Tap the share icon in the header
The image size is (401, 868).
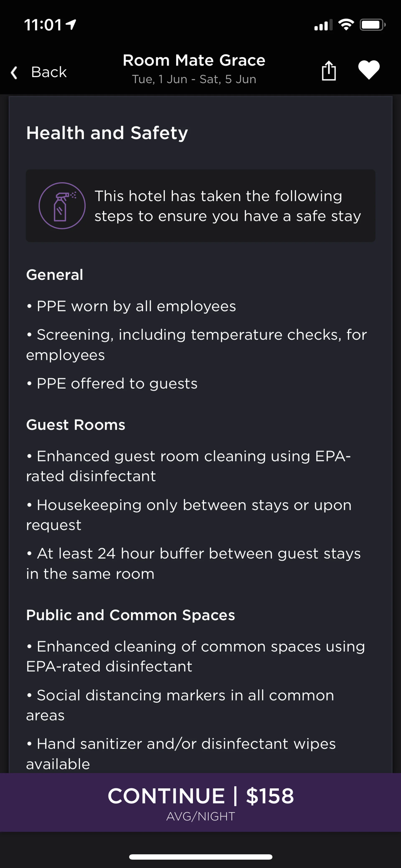pos(329,70)
